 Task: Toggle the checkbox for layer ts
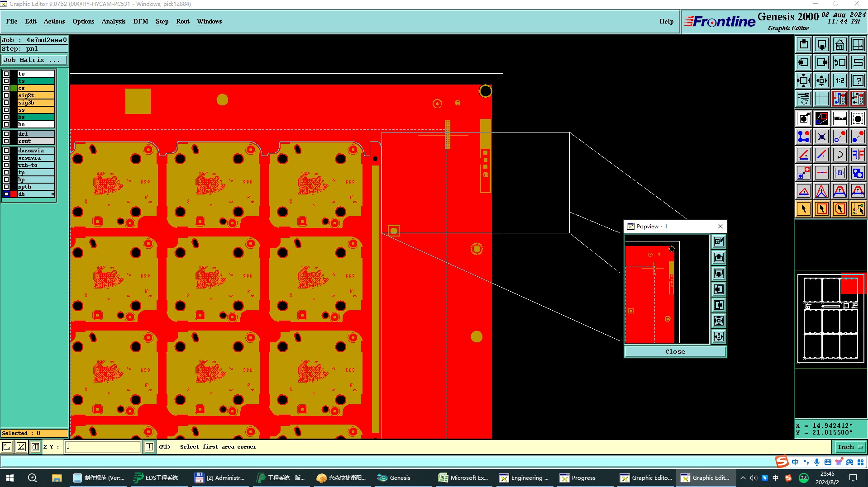pyautogui.click(x=6, y=81)
